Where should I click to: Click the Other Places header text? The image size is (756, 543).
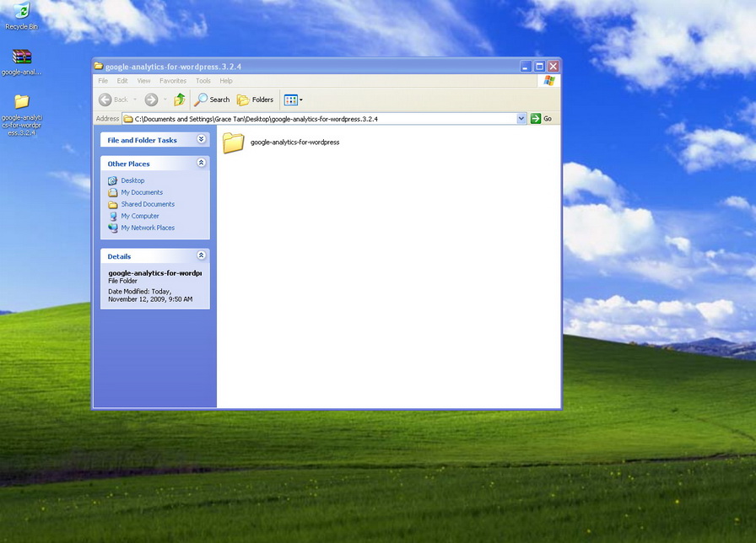point(129,164)
